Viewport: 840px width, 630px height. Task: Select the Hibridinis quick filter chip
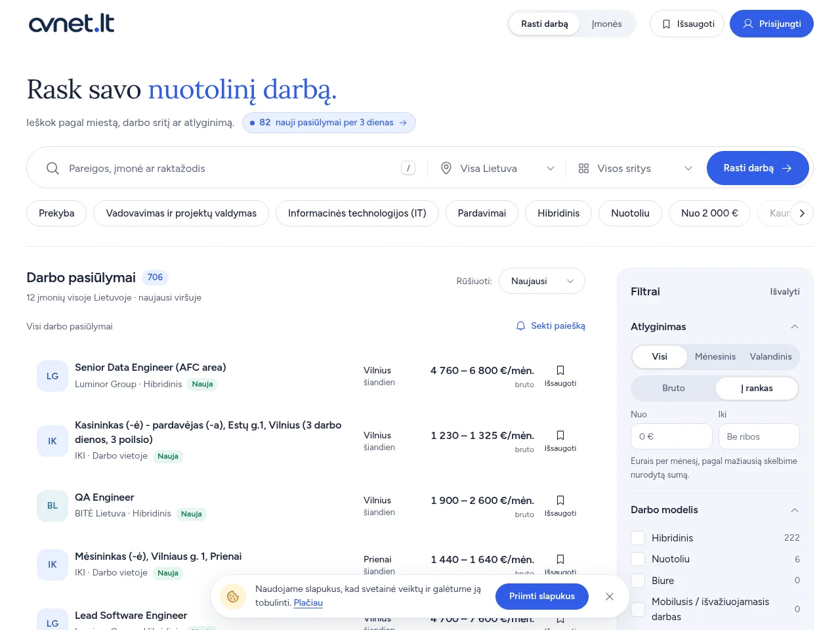558,213
